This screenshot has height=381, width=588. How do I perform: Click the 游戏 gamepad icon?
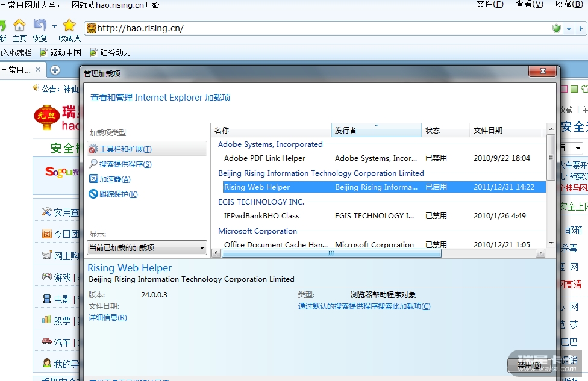[46, 276]
